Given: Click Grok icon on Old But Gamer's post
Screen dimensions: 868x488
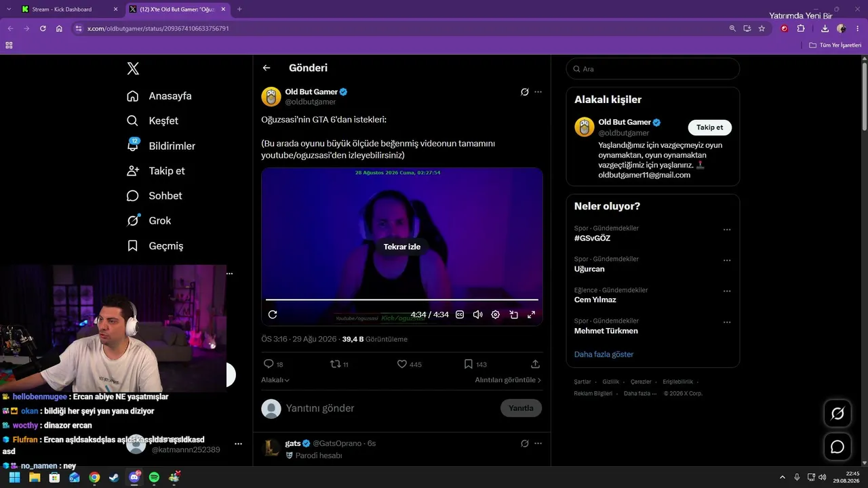Looking at the screenshot, I should coord(524,91).
